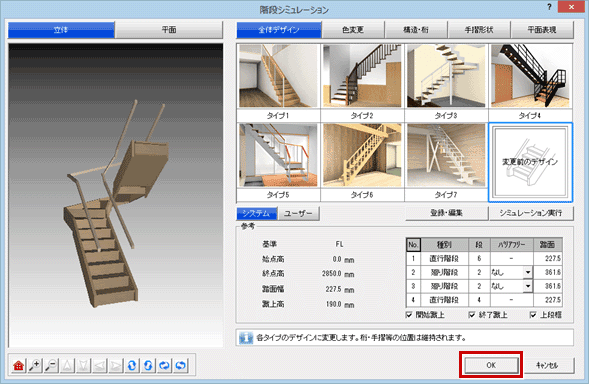Image resolution: width=589 pixels, height=384 pixels.
Task: Confirm the dialog with OK button
Action: (491, 365)
